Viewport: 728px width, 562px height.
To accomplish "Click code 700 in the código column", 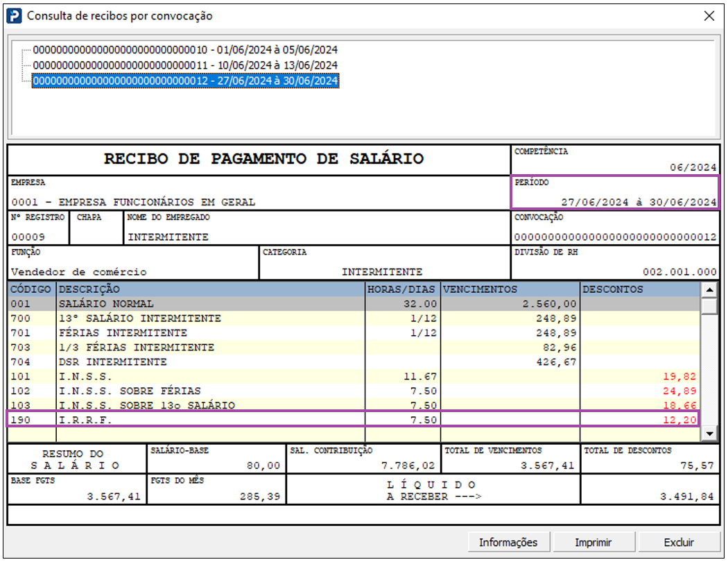I will tap(20, 318).
